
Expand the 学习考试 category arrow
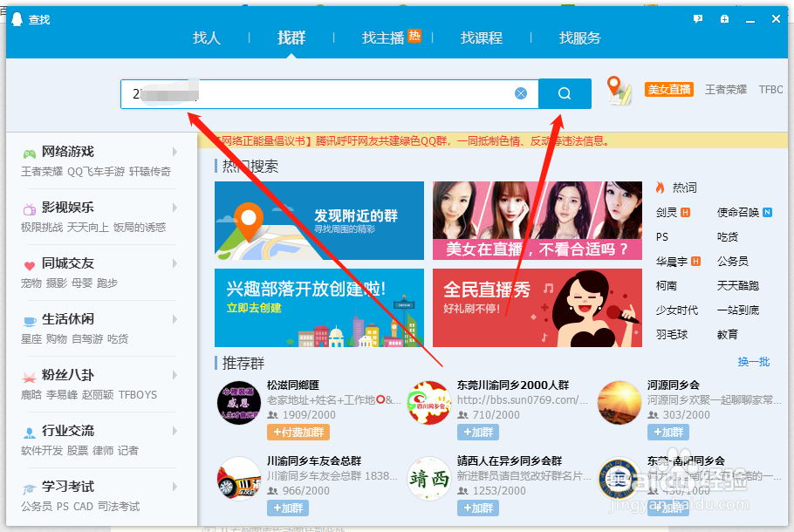175,487
